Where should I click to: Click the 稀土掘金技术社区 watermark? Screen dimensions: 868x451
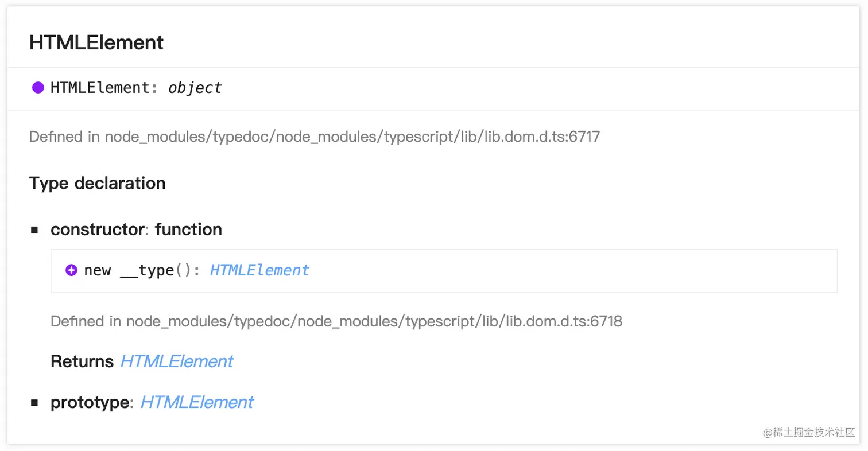pos(809,433)
